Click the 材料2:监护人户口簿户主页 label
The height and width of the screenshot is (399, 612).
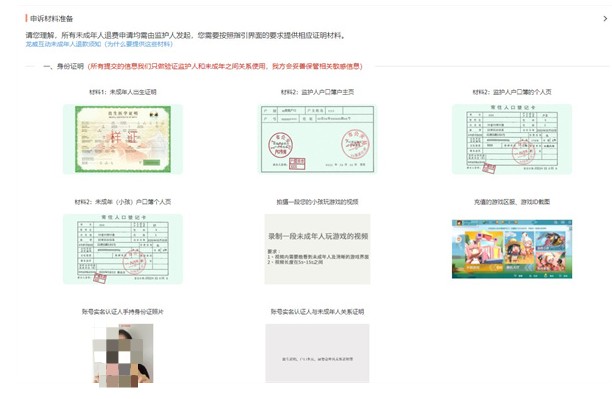click(317, 92)
